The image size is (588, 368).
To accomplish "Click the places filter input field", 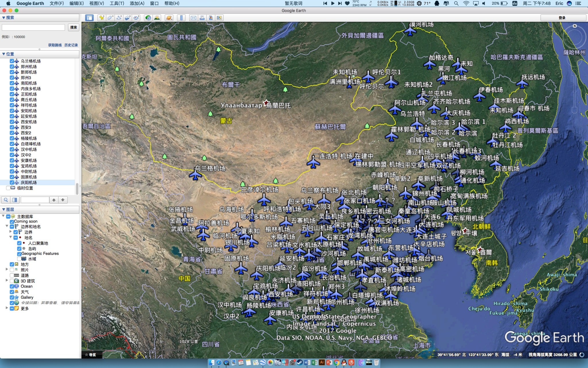I will pyautogui.click(x=35, y=200).
